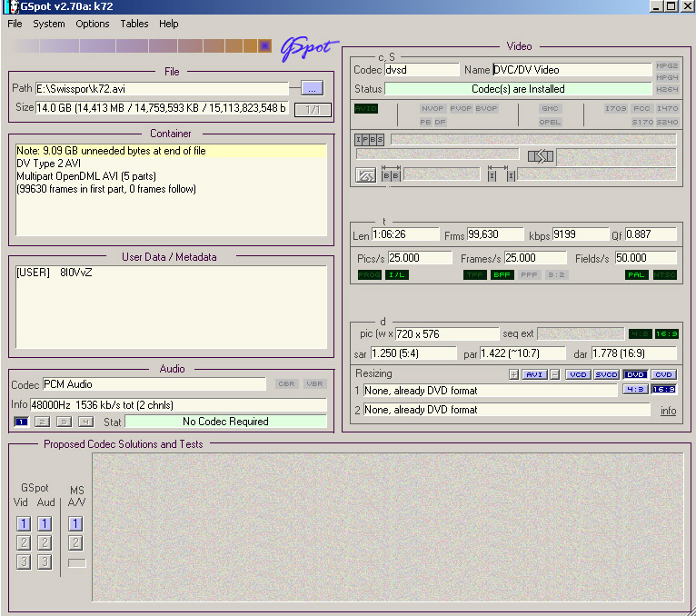Select audio stream 4 button
Image resolution: width=696 pixels, height=616 pixels.
point(85,422)
